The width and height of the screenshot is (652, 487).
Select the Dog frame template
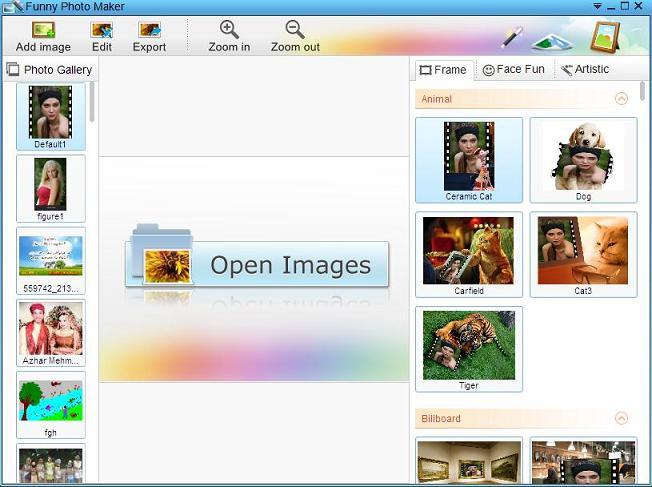[583, 160]
